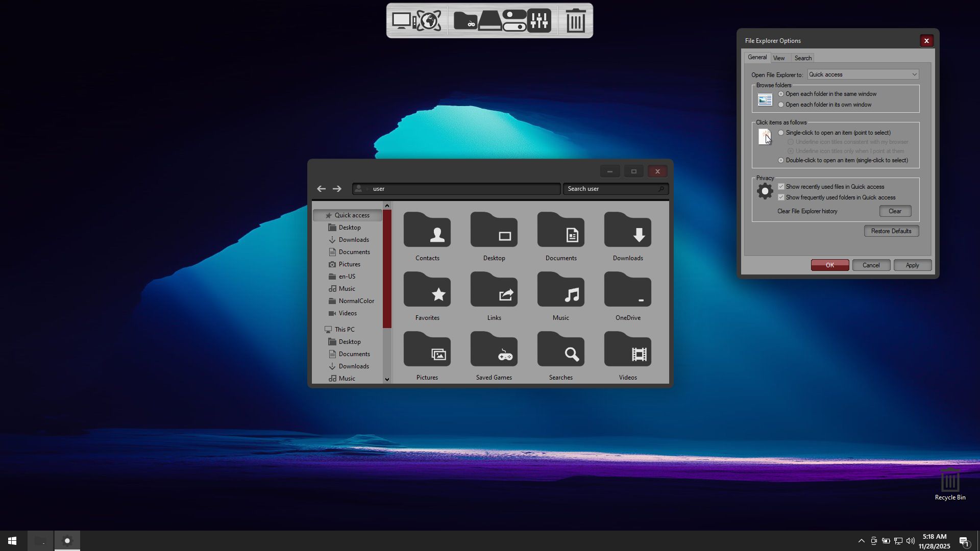
Task: Click the drive icon in the dock
Action: tap(489, 21)
